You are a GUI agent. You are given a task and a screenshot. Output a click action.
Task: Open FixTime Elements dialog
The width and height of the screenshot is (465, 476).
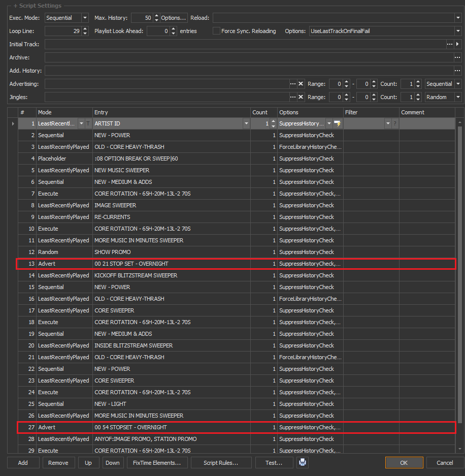[x=157, y=463]
